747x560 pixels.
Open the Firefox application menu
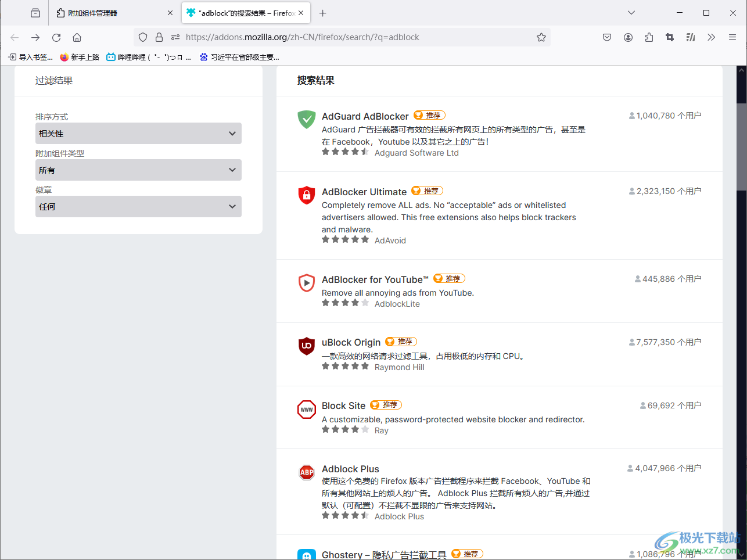point(732,37)
